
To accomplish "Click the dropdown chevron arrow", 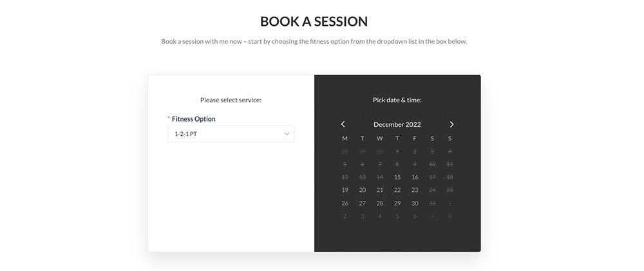I will click(x=287, y=134).
